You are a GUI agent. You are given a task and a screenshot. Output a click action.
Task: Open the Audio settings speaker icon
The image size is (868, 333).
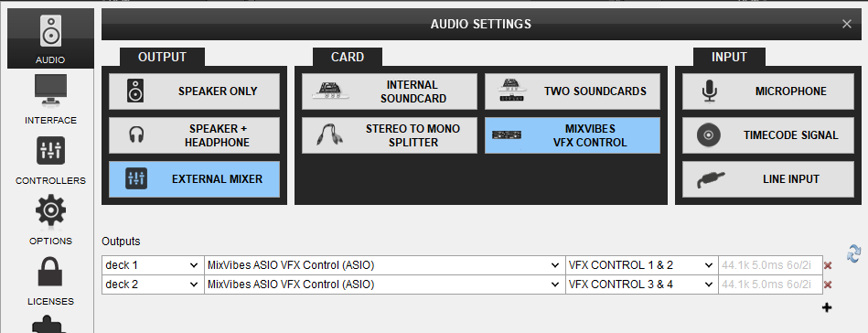[x=50, y=32]
